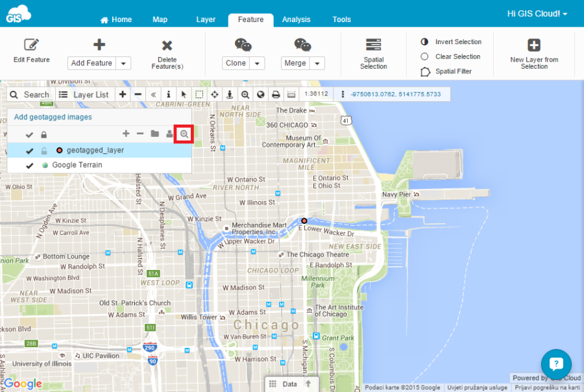Toggle all layers visibility checkmark header
584x392 pixels.
[29, 134]
